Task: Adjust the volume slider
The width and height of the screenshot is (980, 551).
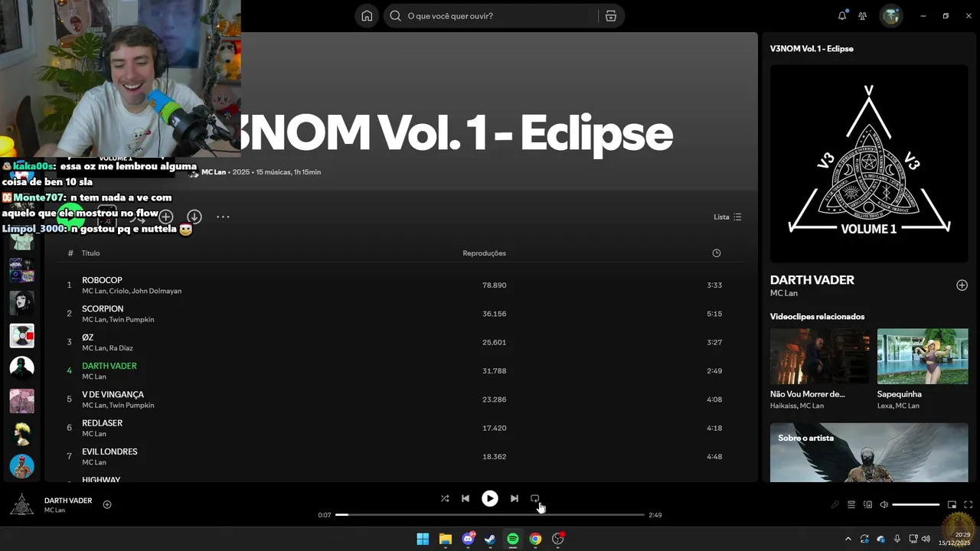Action: (916, 505)
